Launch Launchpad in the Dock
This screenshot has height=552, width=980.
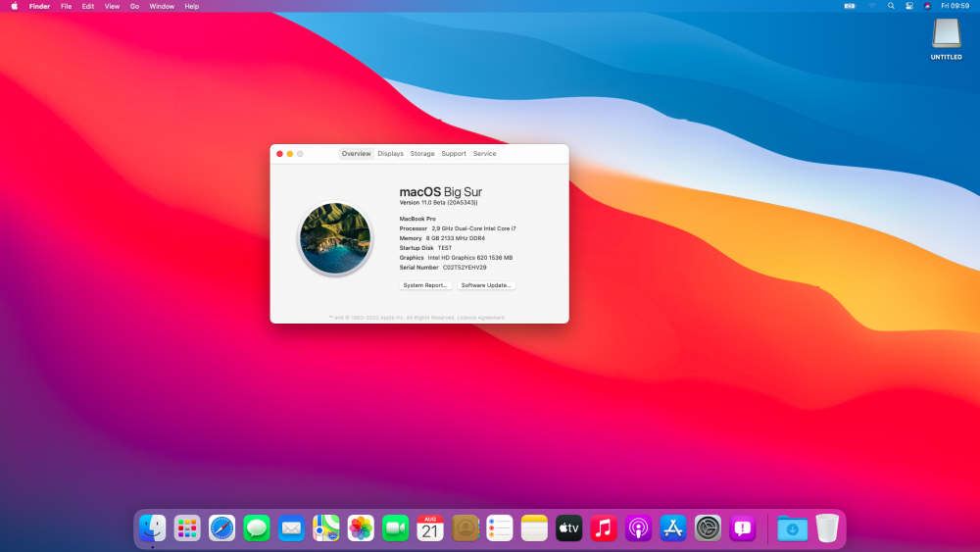[187, 528]
